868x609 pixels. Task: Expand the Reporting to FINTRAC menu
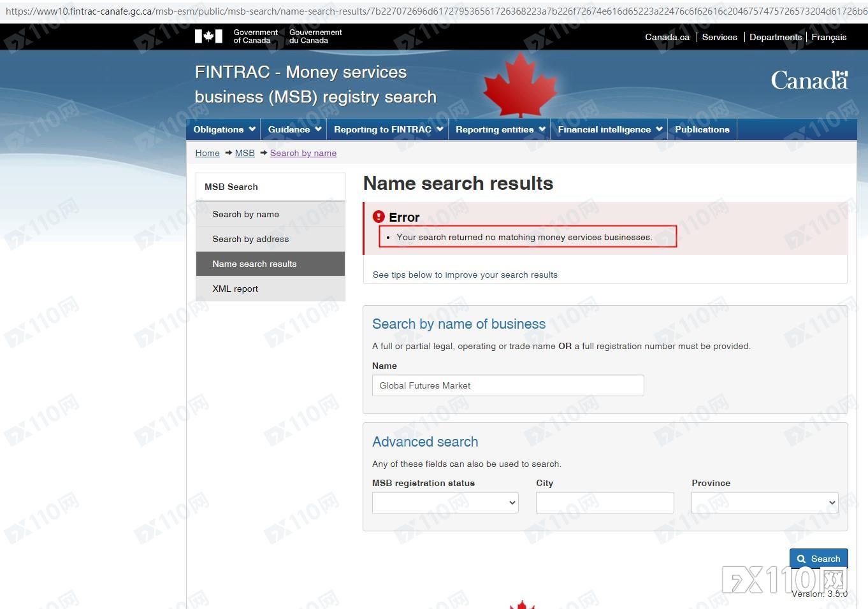coord(388,129)
